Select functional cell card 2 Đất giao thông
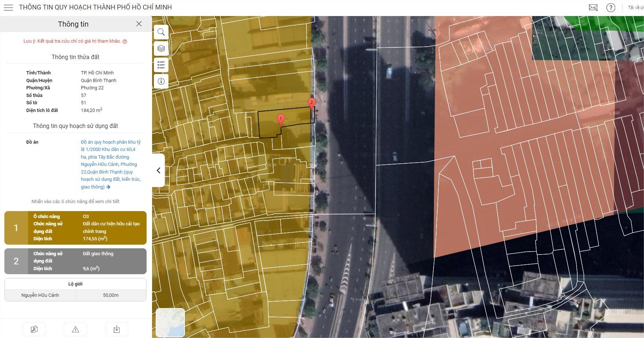The image size is (644, 338). (x=75, y=261)
